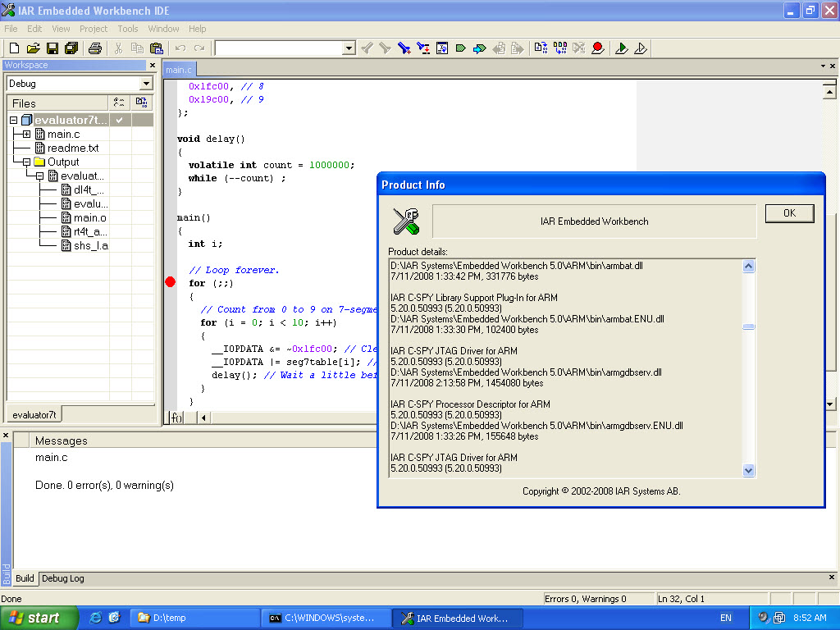The image size is (840, 630).
Task: Click the Redo toolbar icon
Action: 199,48
